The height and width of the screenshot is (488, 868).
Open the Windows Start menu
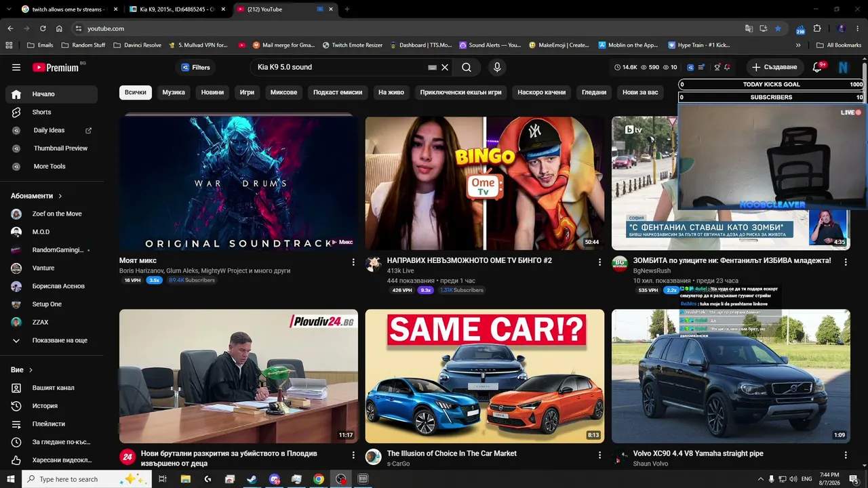point(10,479)
